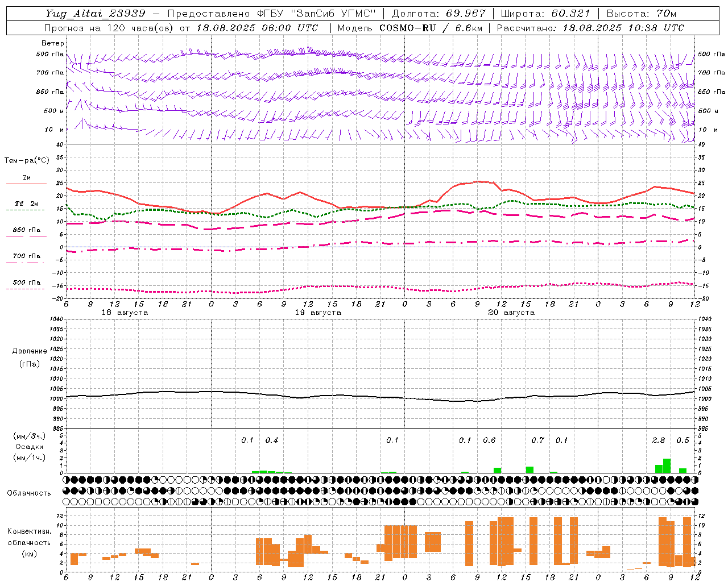Click the 19 августа date label
The height and width of the screenshot is (582, 728).
click(x=318, y=313)
